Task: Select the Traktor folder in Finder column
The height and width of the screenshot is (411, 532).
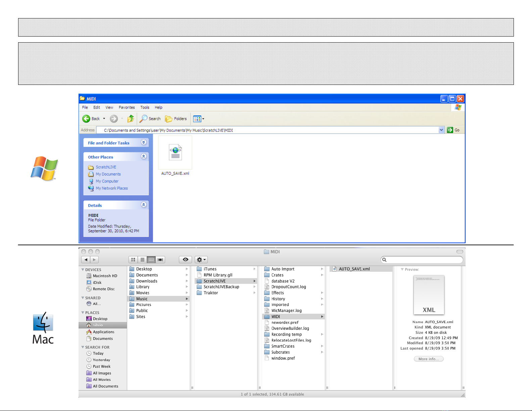Action: (226, 293)
